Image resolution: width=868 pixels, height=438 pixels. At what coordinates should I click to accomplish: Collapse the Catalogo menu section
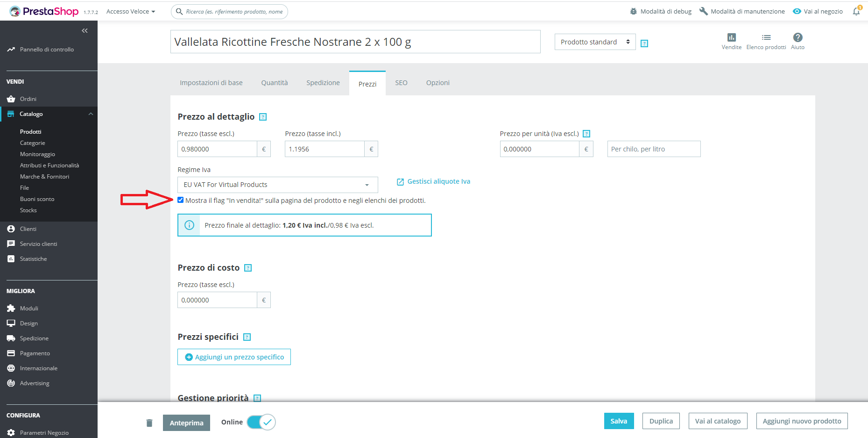[91, 114]
